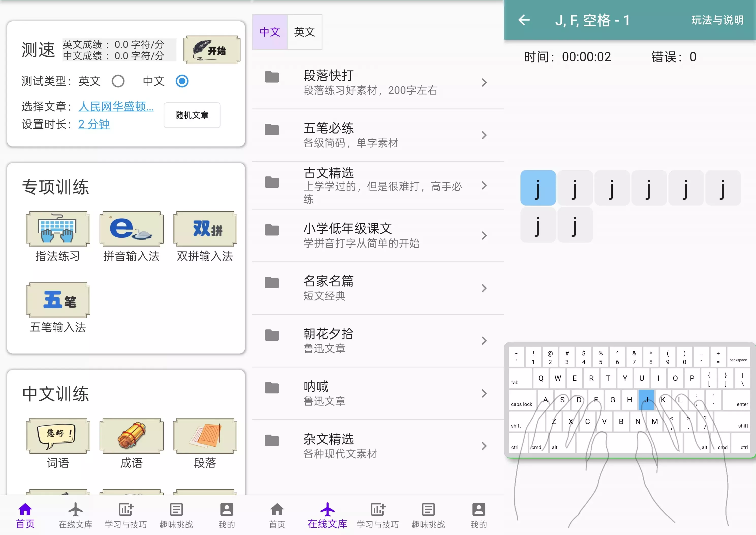The height and width of the screenshot is (535, 756).
Task: Select 英文 test type radio button
Action: 118,81
